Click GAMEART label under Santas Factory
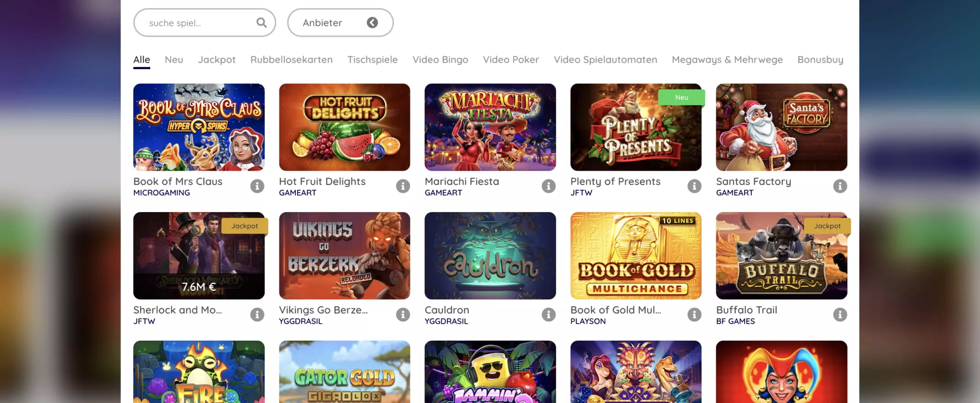 pos(735,193)
